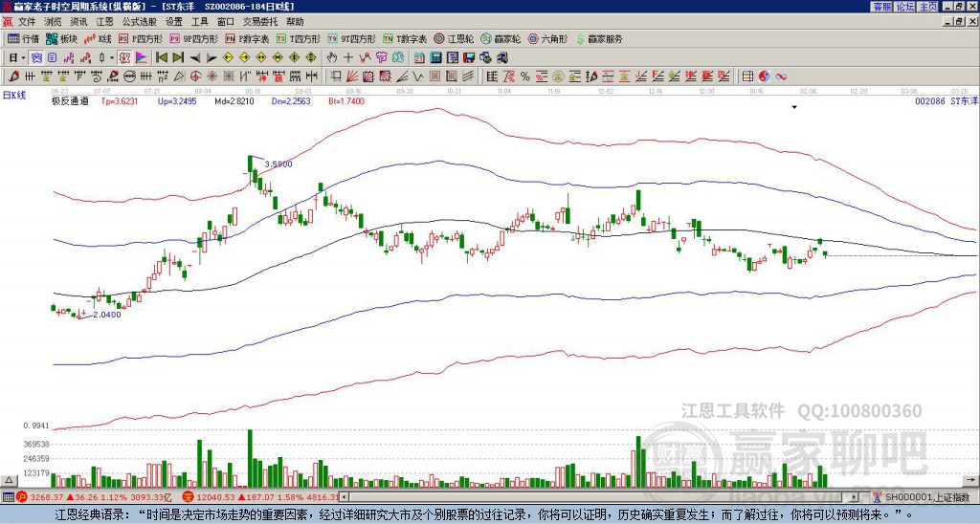The width and height of the screenshot is (980, 524).
Task: Open the 交易委托 menu
Action: click(x=260, y=22)
